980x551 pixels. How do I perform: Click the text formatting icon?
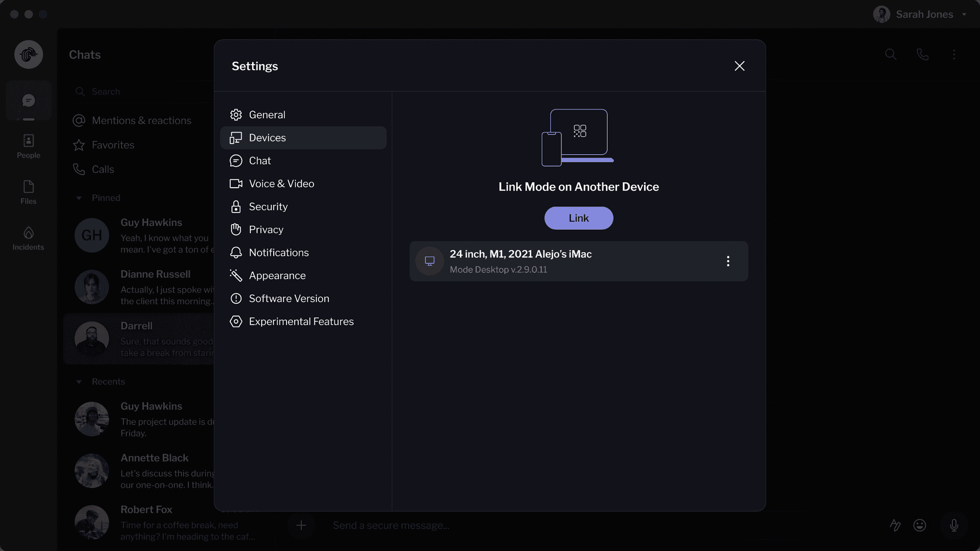tap(895, 525)
